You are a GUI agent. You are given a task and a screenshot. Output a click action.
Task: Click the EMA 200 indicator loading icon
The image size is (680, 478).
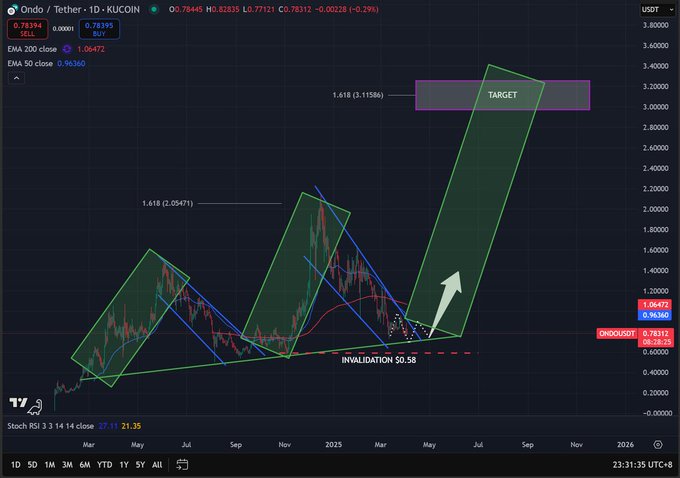[67, 49]
